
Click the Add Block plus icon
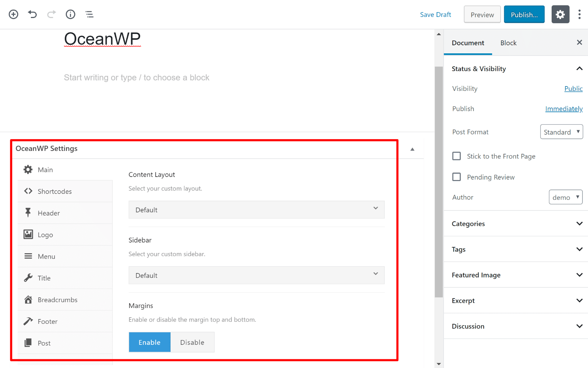pyautogui.click(x=14, y=14)
